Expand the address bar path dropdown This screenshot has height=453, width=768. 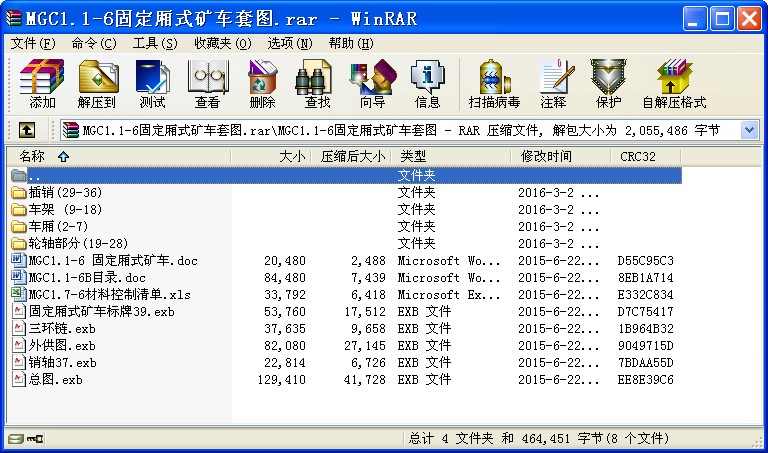click(x=749, y=130)
